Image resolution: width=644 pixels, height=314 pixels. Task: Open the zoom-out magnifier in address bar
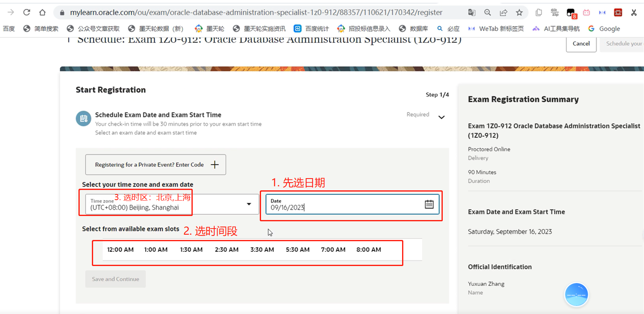click(487, 13)
